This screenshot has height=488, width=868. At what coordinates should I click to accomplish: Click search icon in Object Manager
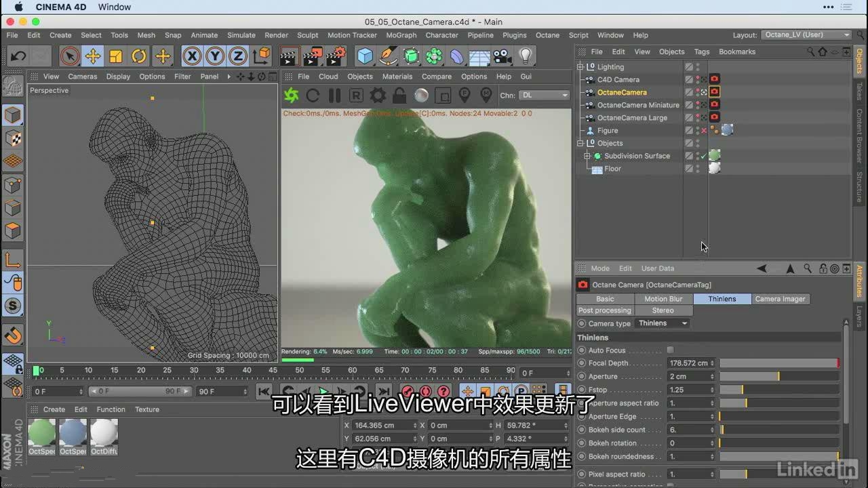coord(811,52)
